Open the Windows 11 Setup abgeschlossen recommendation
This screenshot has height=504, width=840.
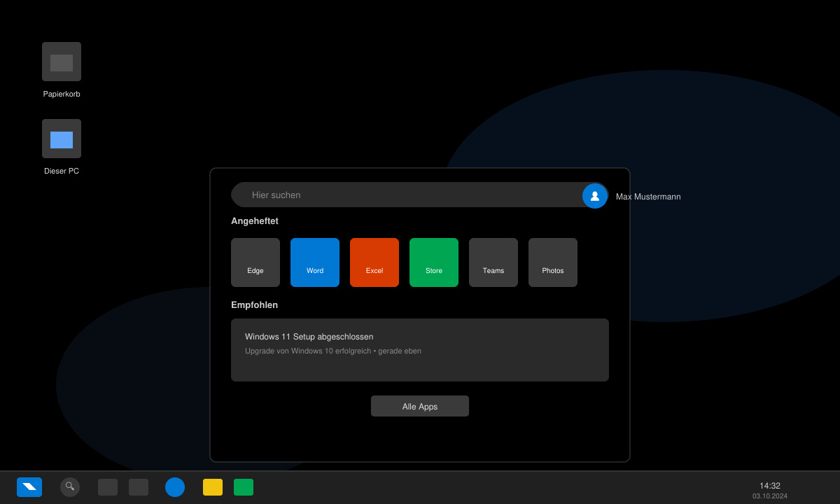pos(420,350)
